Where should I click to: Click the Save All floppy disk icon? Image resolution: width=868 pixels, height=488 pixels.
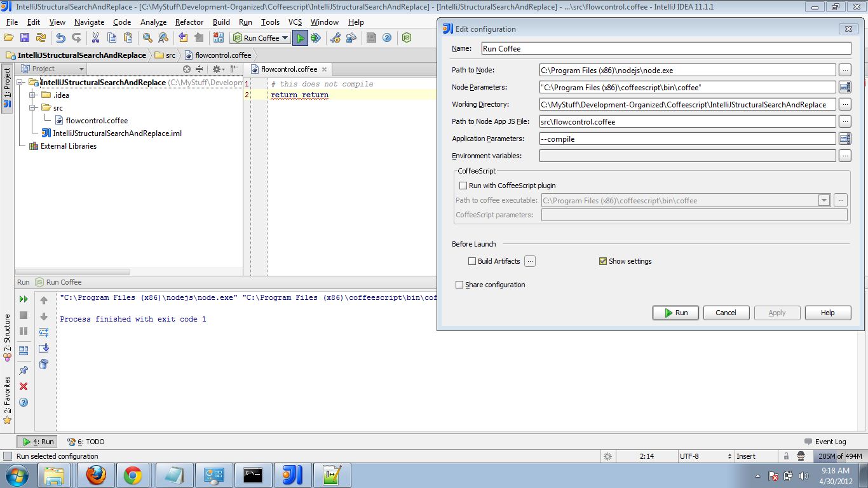[x=25, y=38]
